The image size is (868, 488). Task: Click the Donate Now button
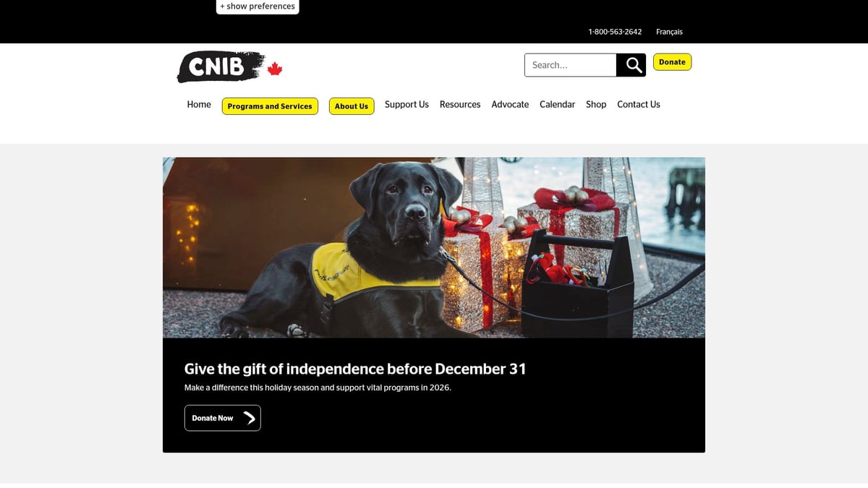point(223,418)
